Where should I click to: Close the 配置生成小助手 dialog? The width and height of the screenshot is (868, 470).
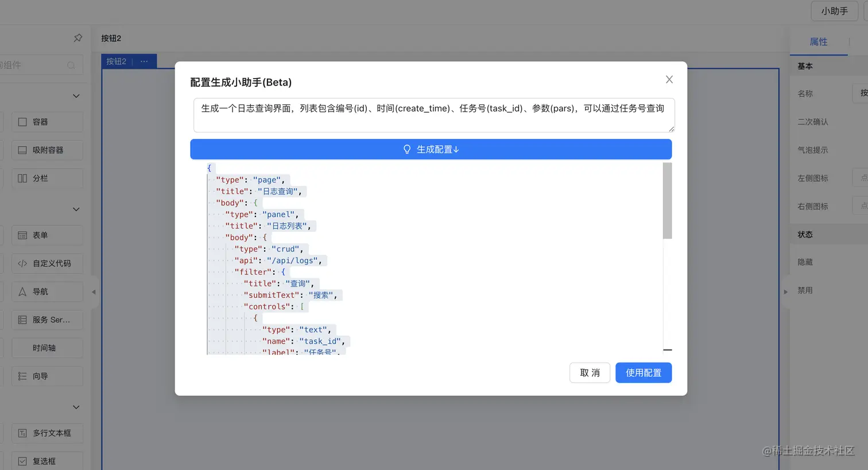click(669, 80)
